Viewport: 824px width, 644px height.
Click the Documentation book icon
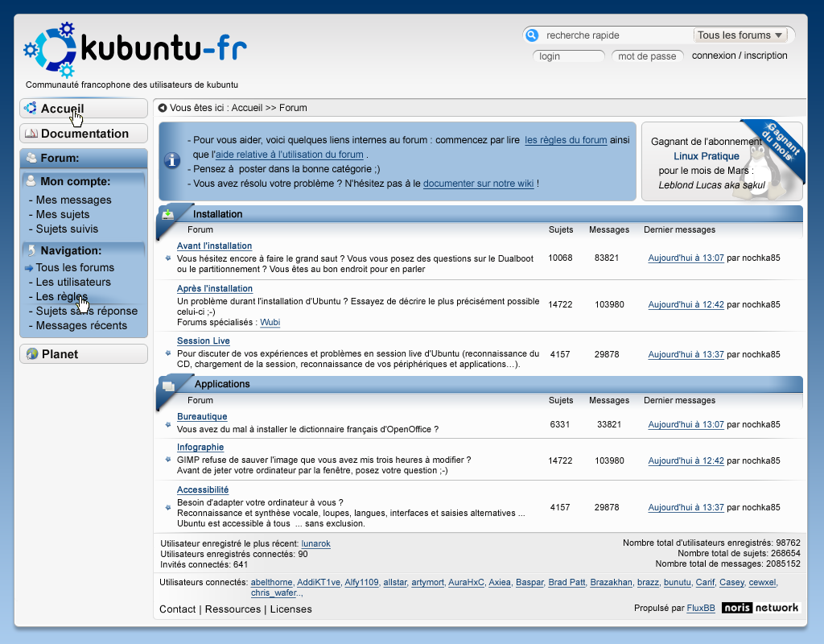coord(31,134)
